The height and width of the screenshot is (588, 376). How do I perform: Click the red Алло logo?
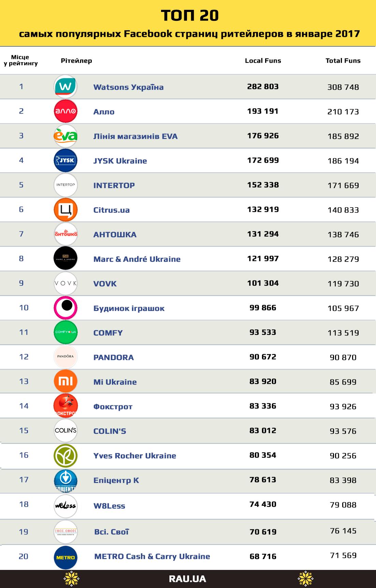(66, 111)
